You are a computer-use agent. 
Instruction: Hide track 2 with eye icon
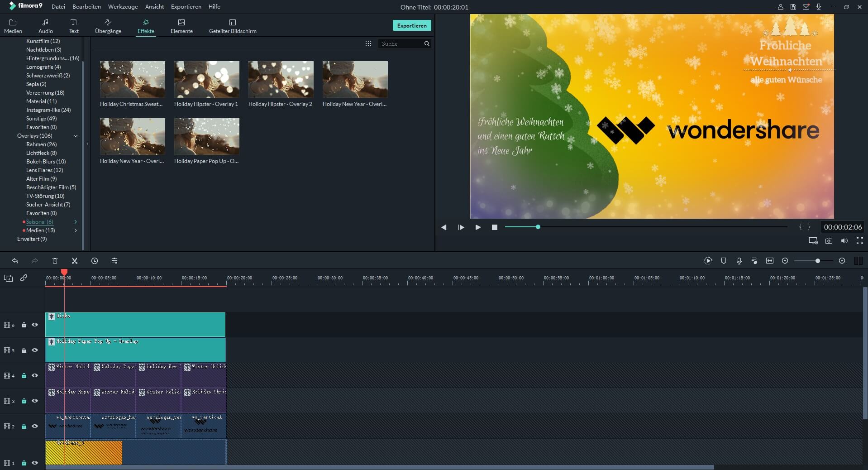pyautogui.click(x=35, y=426)
